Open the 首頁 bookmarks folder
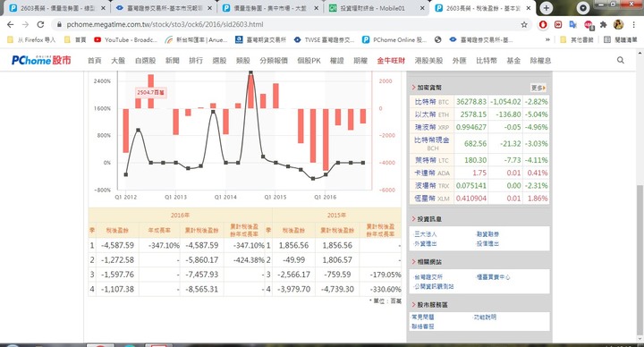The height and width of the screenshot is (347, 644). (75, 40)
